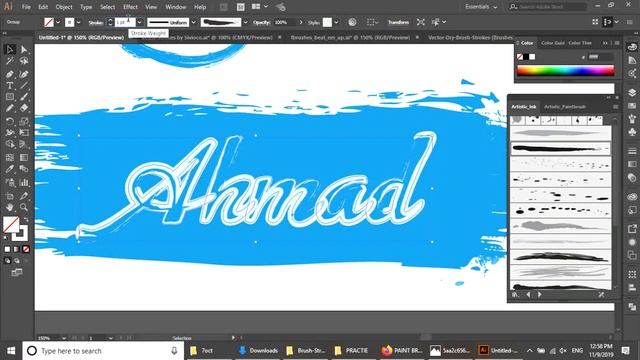Swap fill and stroke colors
Screen dimensions: 640x360
[26, 220]
